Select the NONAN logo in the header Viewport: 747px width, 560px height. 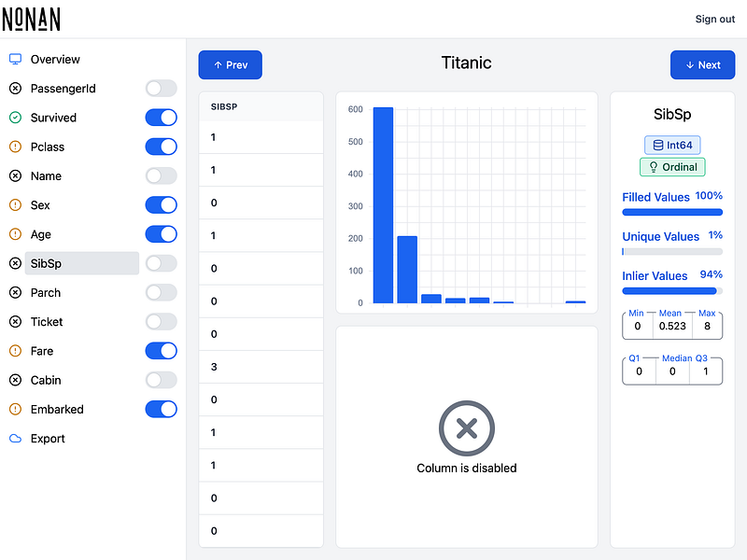coord(32,19)
